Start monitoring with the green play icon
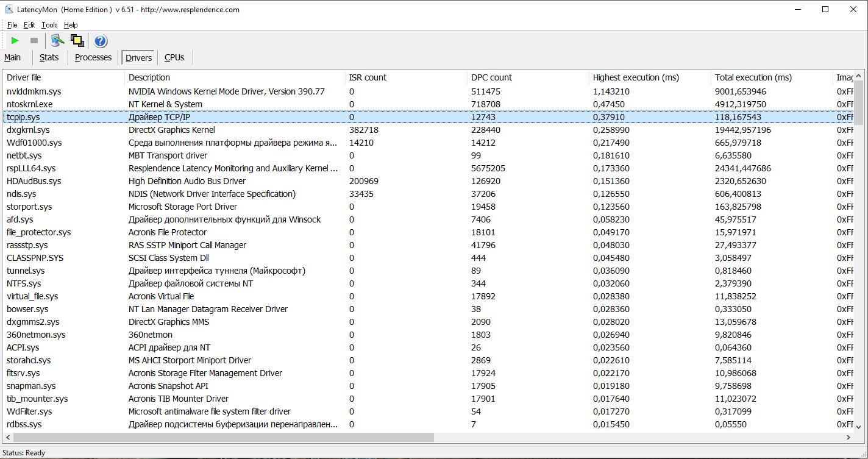 (x=15, y=41)
